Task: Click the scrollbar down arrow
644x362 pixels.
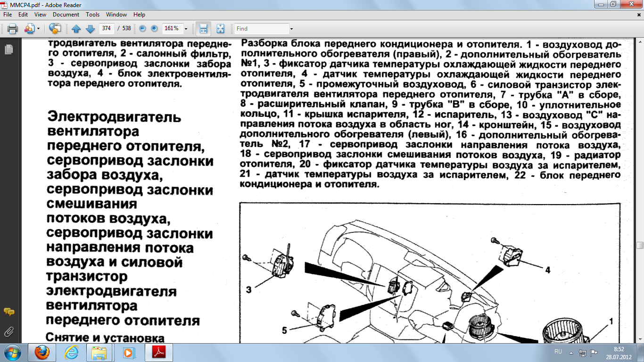Action: [x=640, y=339]
